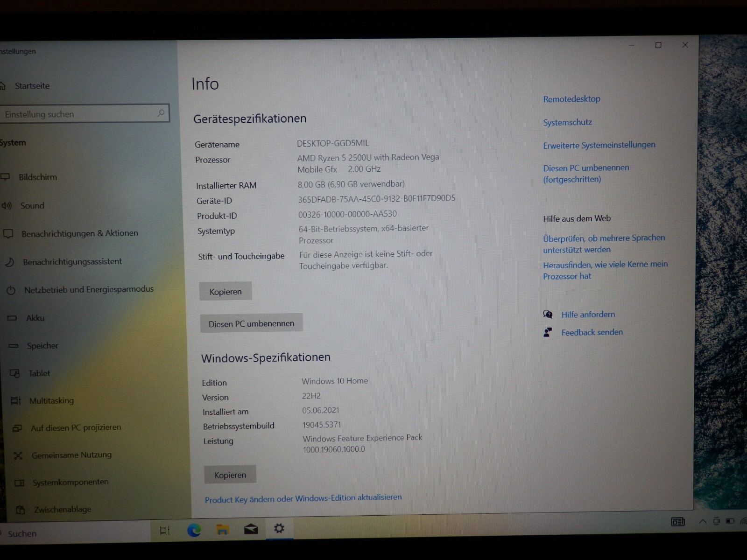This screenshot has height=560, width=747.
Task: Click the moon icon for Benachrichtigungsassistent
Action: 10,262
